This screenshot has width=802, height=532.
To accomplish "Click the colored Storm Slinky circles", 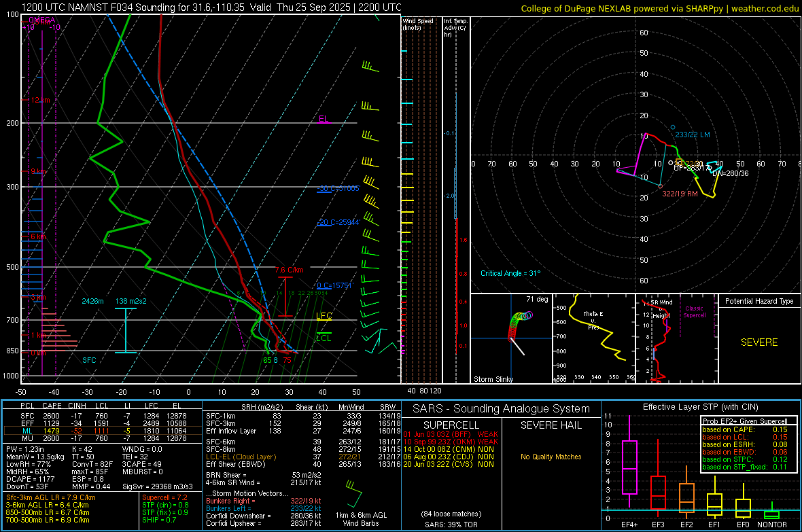I will [x=520, y=326].
